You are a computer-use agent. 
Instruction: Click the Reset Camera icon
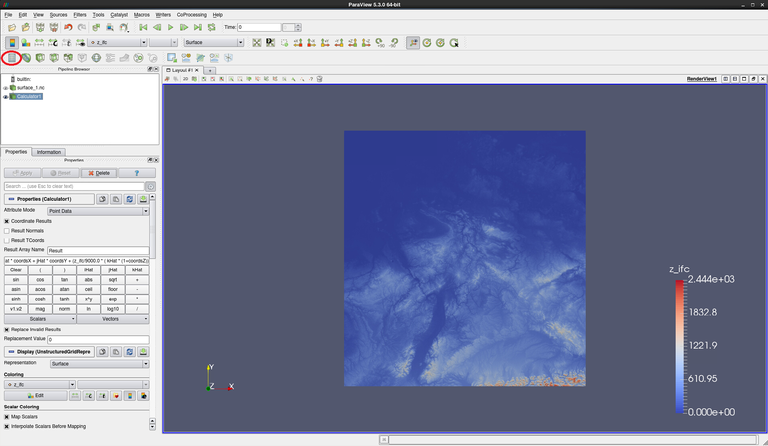[x=257, y=43]
